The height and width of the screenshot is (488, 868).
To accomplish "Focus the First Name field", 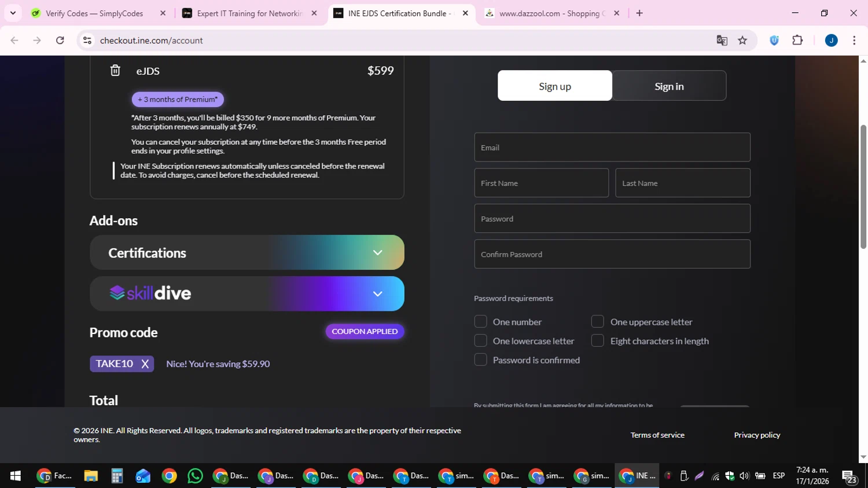I will (x=541, y=183).
